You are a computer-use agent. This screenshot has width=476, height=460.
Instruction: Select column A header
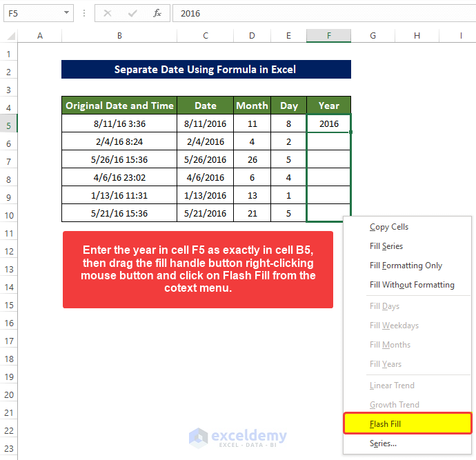click(x=40, y=36)
